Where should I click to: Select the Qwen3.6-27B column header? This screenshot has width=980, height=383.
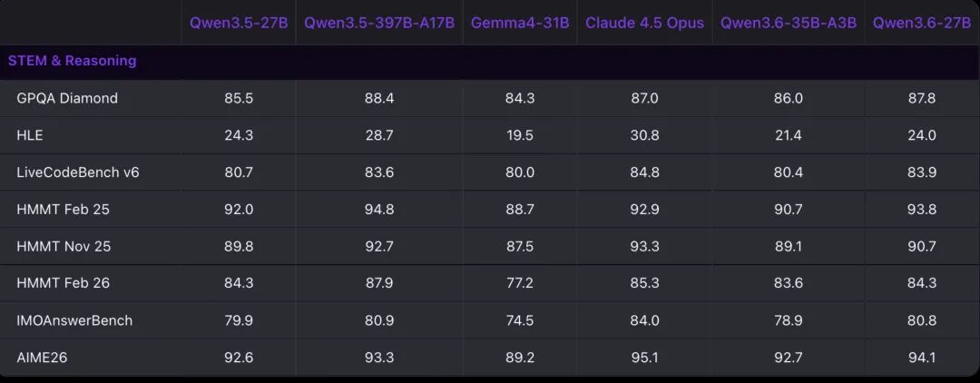point(922,23)
